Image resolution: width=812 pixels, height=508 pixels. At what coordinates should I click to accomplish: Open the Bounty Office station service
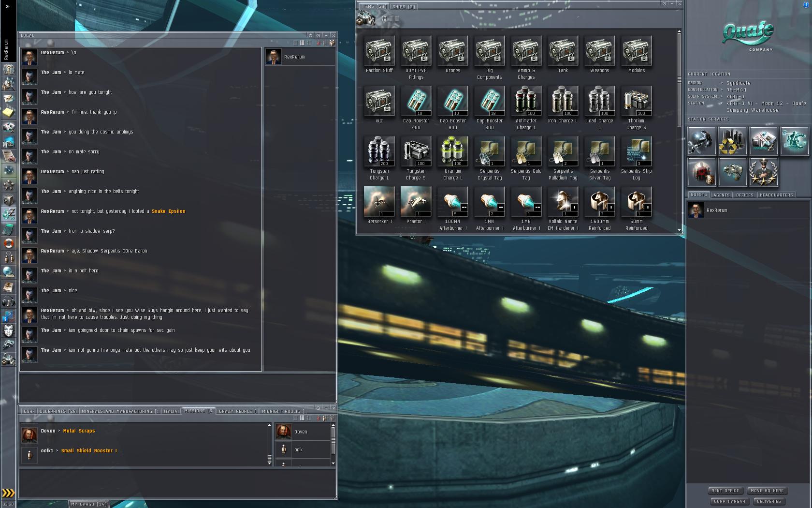point(701,172)
